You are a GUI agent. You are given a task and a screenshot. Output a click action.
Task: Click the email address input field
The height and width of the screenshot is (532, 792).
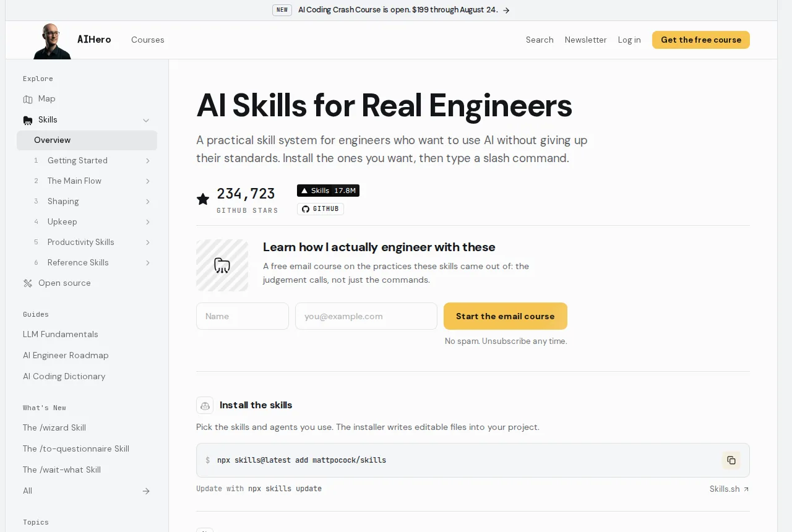[366, 316]
